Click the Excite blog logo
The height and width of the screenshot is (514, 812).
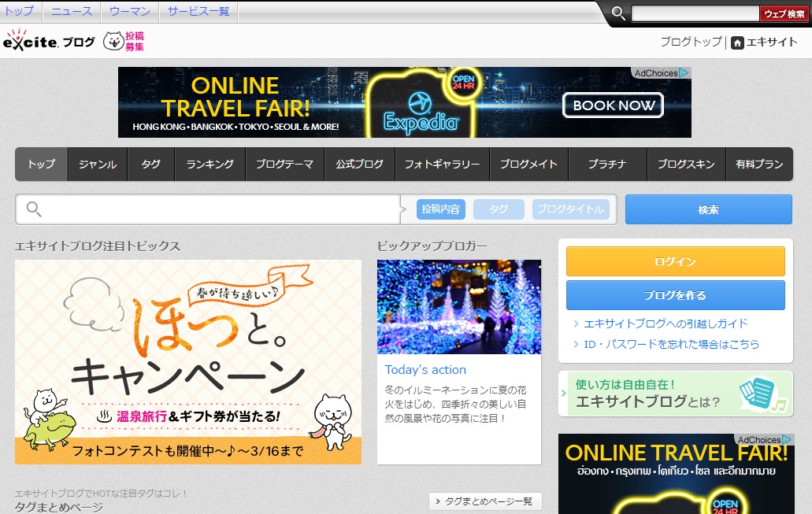[49, 40]
